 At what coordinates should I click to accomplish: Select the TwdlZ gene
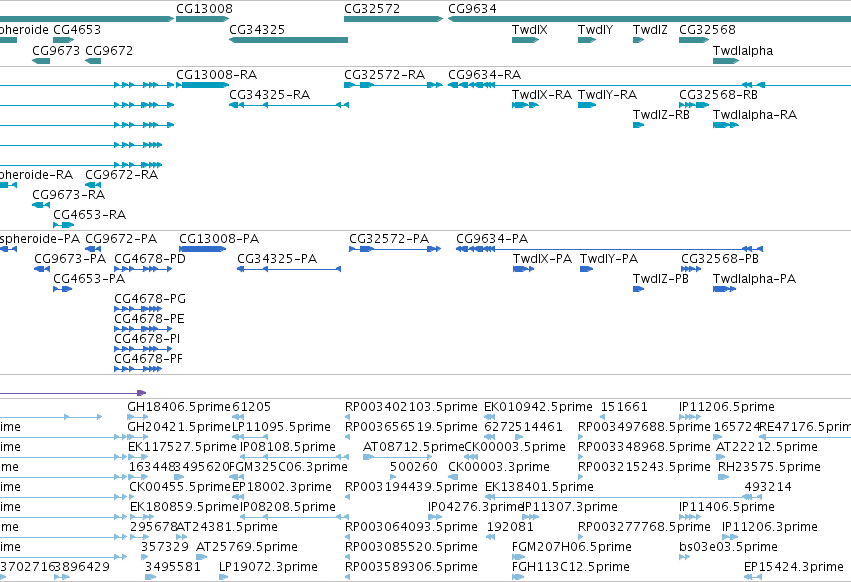point(638,40)
